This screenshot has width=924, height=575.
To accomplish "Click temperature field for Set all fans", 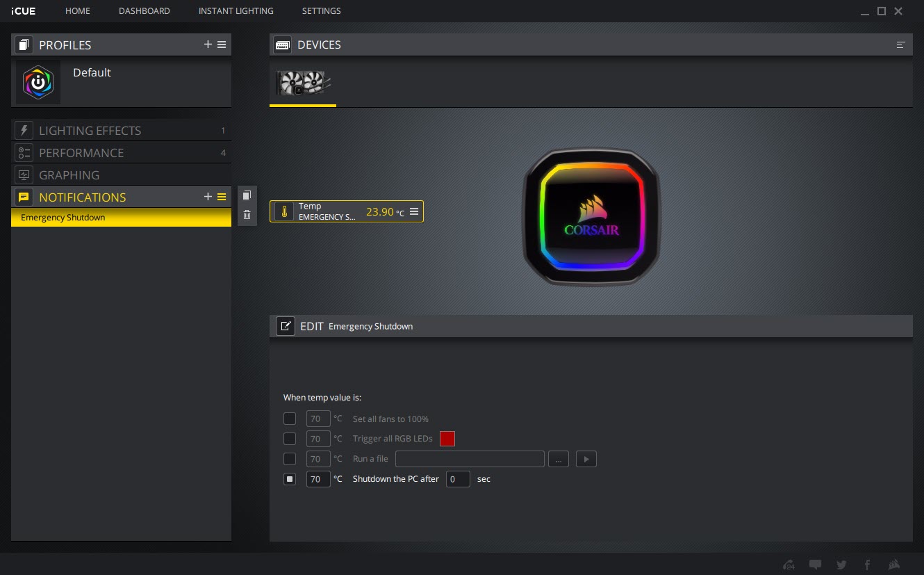I will coord(318,419).
